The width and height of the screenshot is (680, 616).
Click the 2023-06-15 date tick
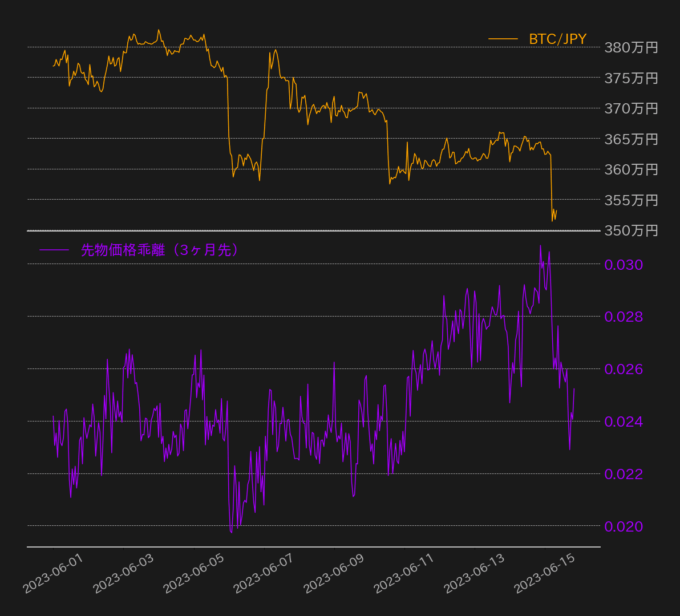544,574
